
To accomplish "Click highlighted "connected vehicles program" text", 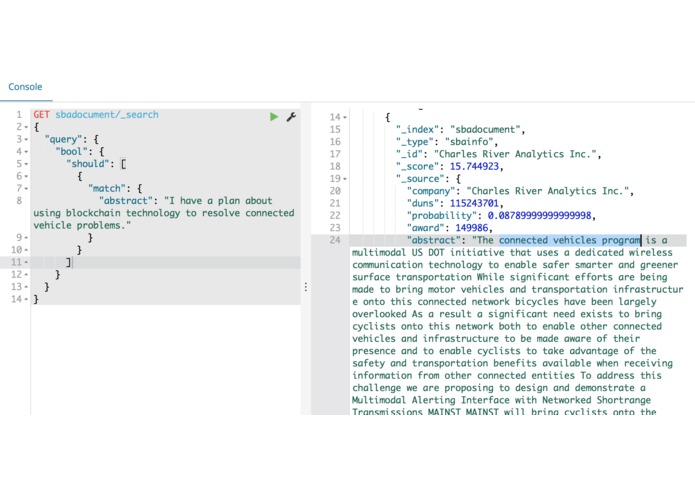I will (x=570, y=240).
